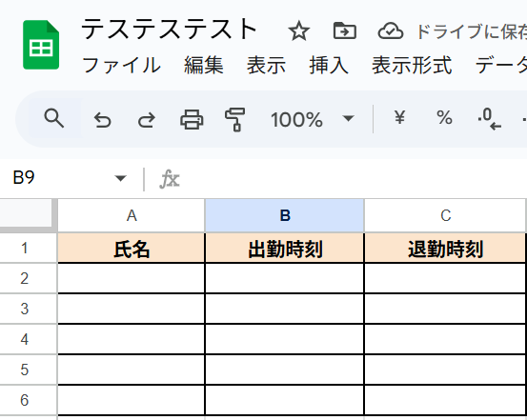Screen dimensions: 527x420
Task: Click the 氏名 header cell
Action: point(132,249)
